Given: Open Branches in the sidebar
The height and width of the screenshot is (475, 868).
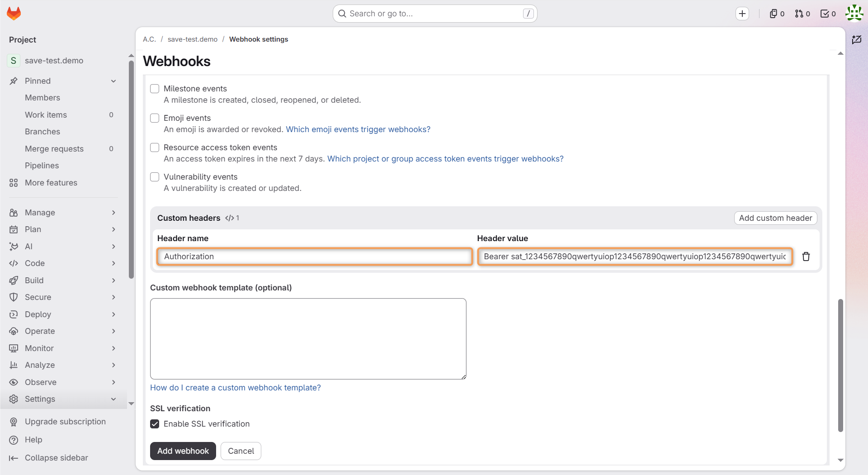Looking at the screenshot, I should point(42,132).
